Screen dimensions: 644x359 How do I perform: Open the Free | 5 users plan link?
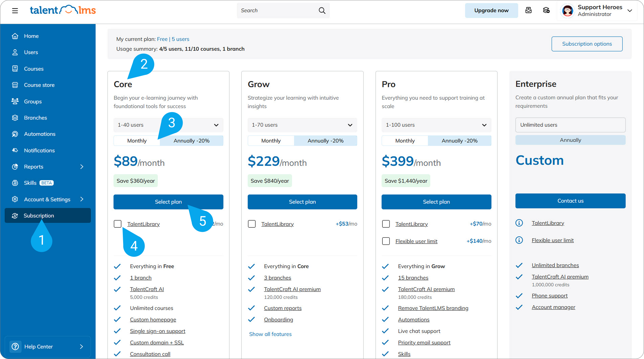173,39
